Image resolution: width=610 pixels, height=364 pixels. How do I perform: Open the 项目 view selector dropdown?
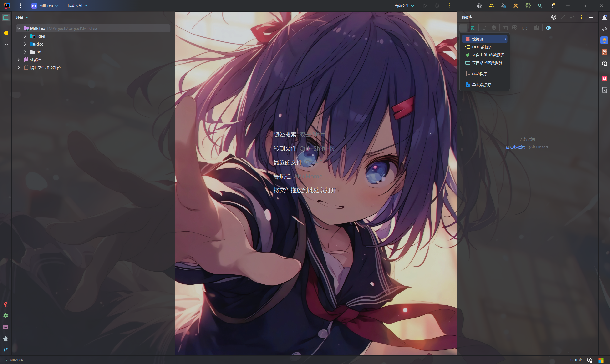22,17
